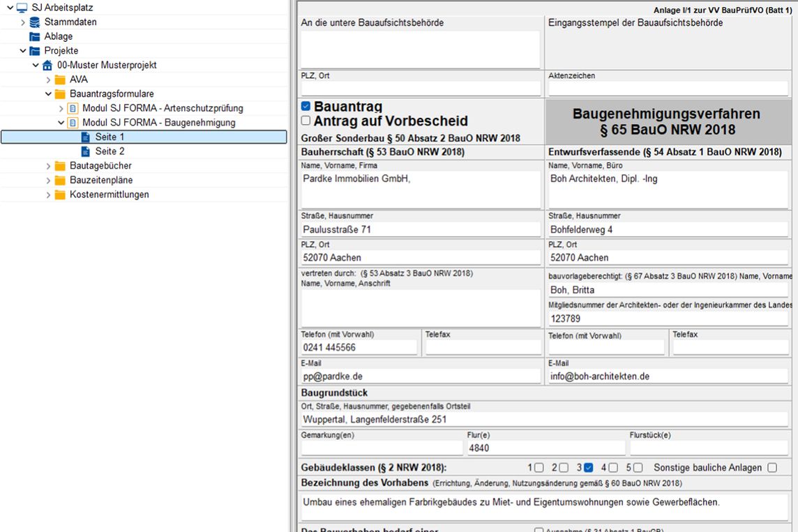Enable the Antrag auf Vorbescheid checkbox
The height and width of the screenshot is (532, 798).
(306, 121)
